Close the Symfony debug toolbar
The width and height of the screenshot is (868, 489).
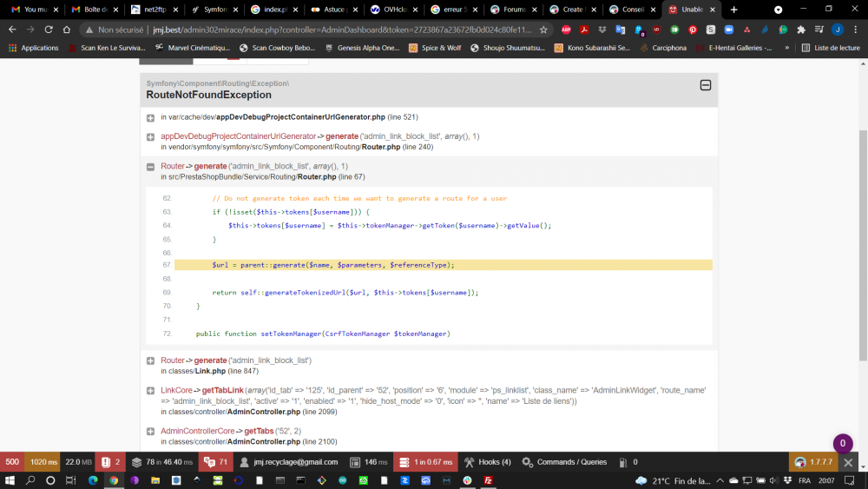coord(848,462)
